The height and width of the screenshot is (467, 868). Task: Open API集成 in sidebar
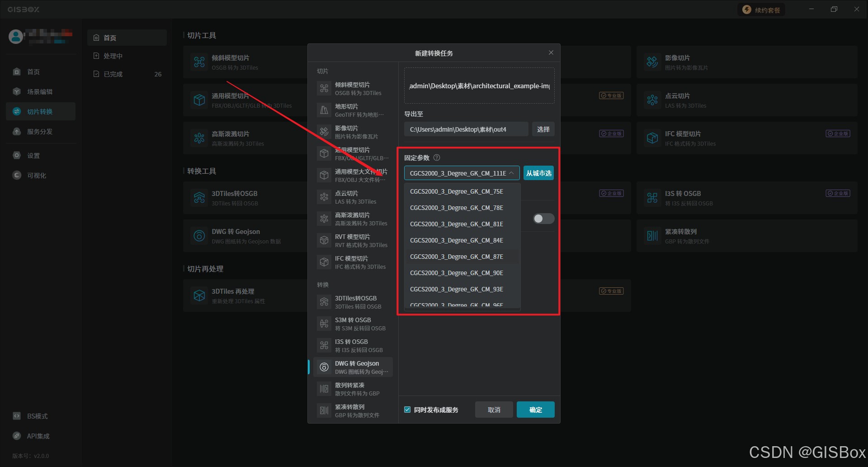pyautogui.click(x=41, y=436)
